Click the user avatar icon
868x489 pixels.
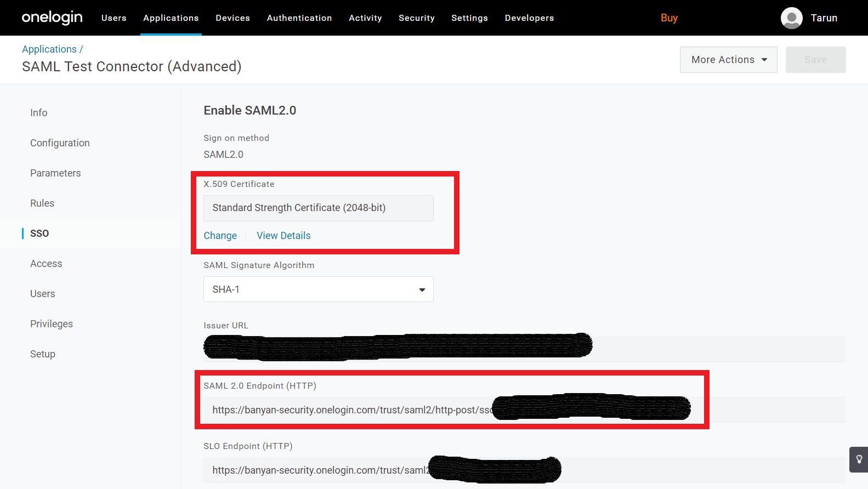coord(791,18)
